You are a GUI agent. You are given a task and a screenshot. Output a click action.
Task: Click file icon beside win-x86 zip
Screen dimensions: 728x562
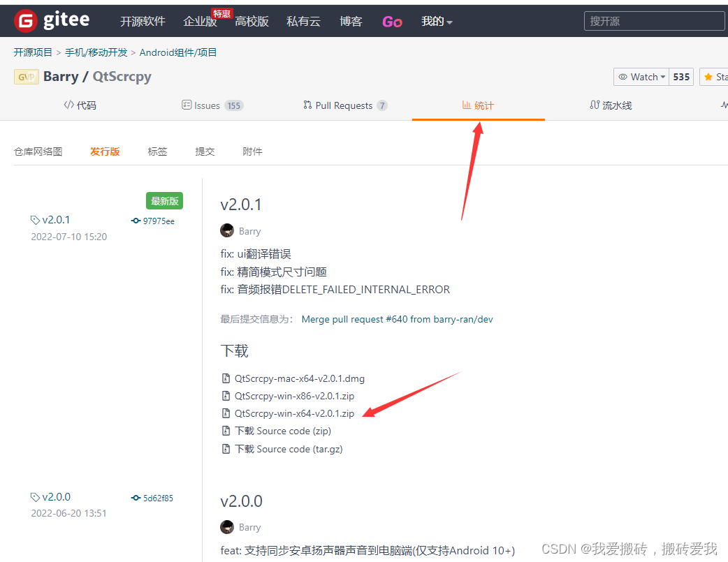[x=226, y=396]
